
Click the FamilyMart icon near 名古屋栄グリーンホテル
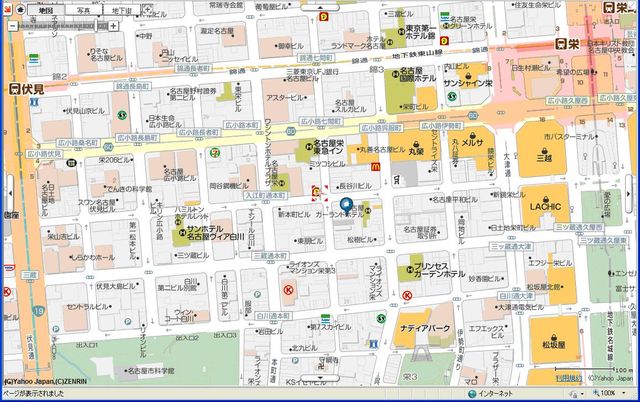pos(445,18)
